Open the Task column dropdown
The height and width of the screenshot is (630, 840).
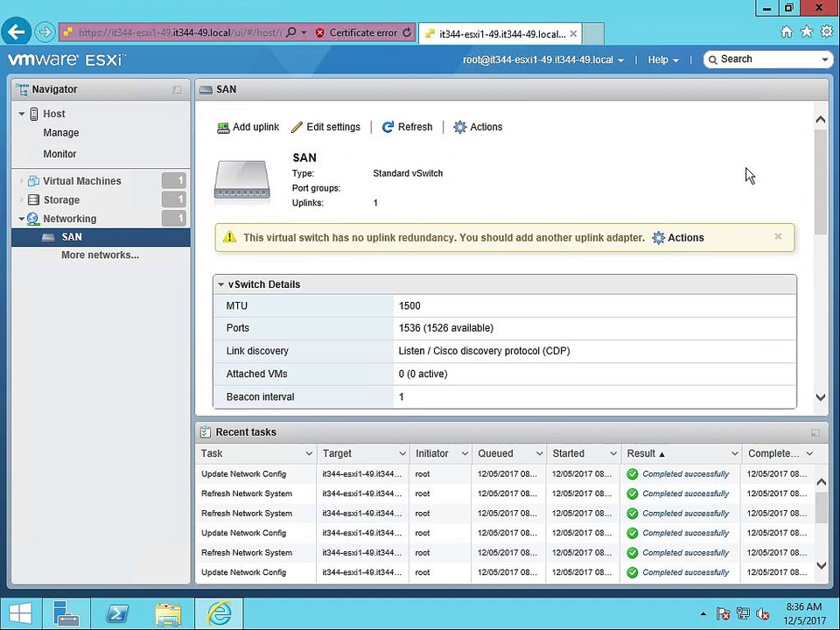click(x=309, y=454)
